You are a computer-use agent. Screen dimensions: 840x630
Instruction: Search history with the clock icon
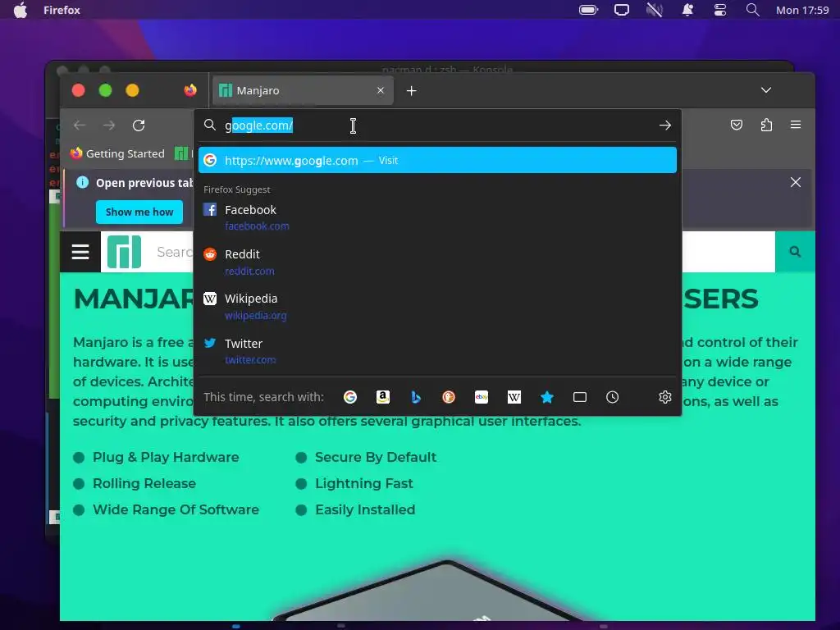click(612, 397)
